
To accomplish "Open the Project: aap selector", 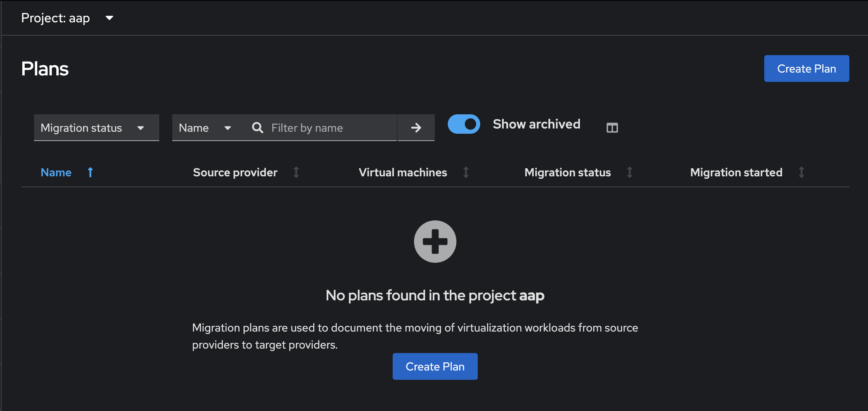I will [x=67, y=18].
